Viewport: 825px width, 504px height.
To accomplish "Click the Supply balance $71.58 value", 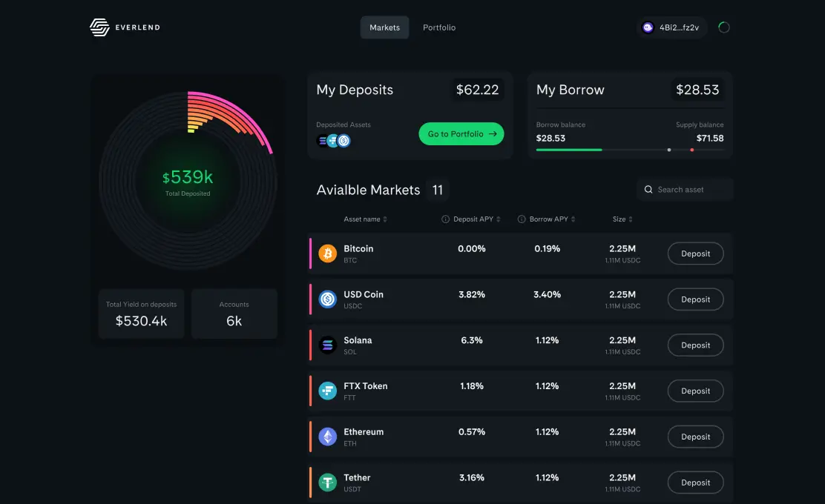I will [710, 138].
